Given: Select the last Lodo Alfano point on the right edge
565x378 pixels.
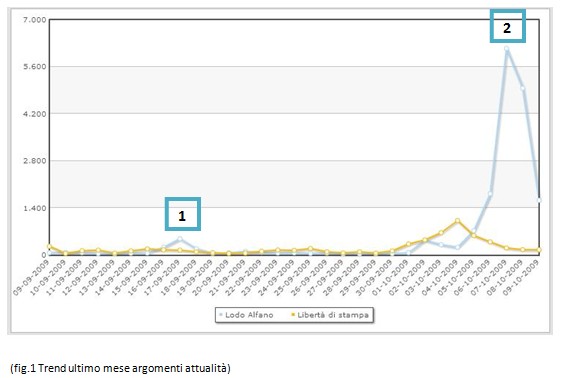Looking at the screenshot, I should [x=539, y=200].
